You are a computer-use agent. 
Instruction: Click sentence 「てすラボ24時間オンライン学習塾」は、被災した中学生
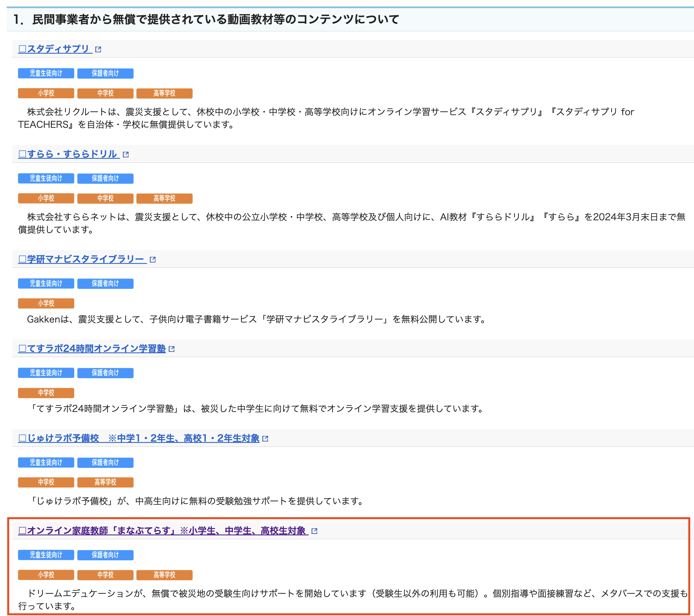pos(256,409)
